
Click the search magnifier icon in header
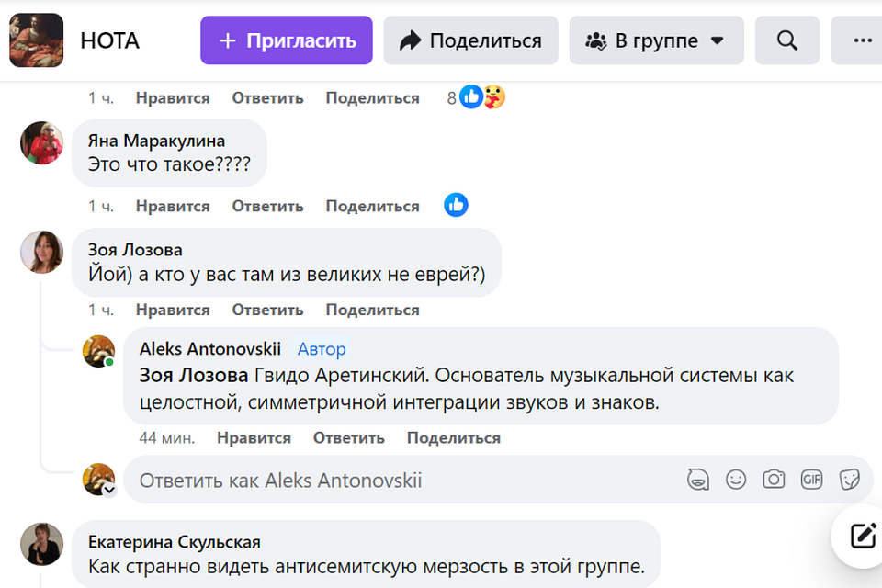pyautogui.click(x=786, y=40)
